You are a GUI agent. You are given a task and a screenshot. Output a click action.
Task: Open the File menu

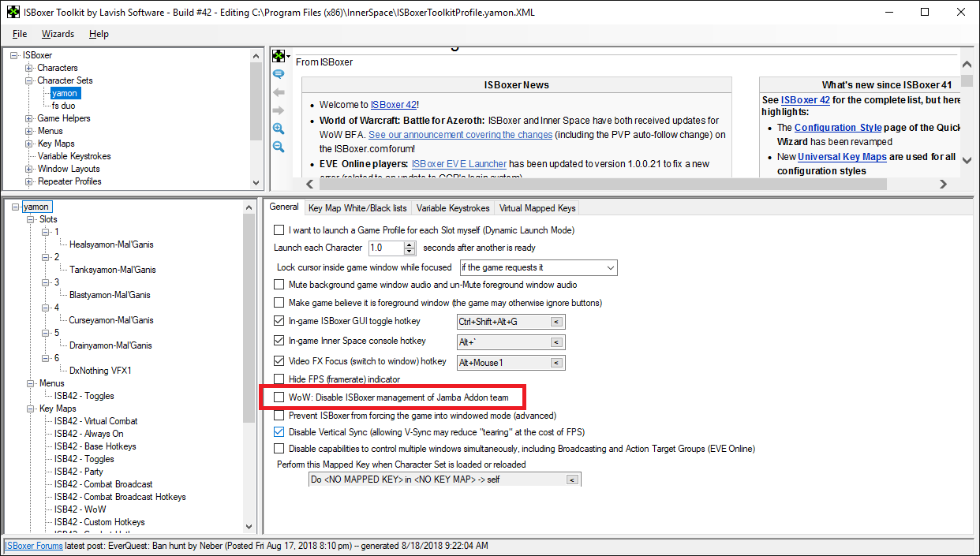20,34
